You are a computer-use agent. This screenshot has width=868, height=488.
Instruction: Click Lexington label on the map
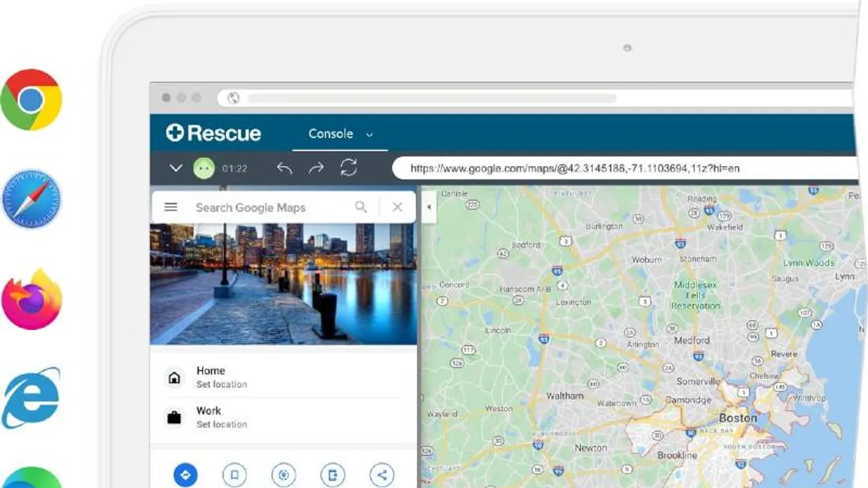click(x=574, y=302)
